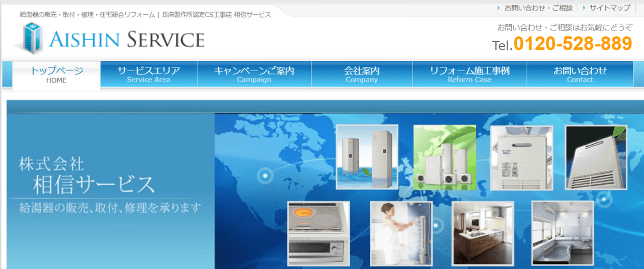Click the Aishin Service building logo icon

coord(34,38)
